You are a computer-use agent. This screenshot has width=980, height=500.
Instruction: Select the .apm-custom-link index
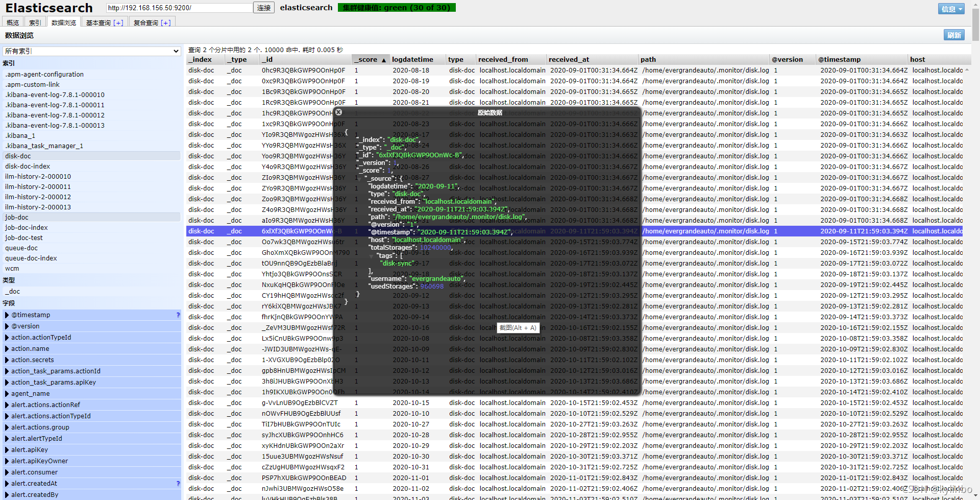[92, 85]
